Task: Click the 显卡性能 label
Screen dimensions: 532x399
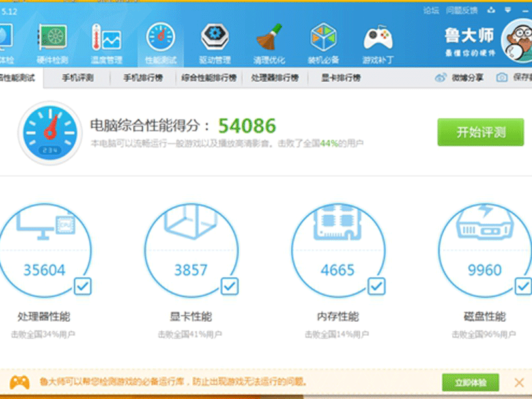Action: (x=191, y=317)
